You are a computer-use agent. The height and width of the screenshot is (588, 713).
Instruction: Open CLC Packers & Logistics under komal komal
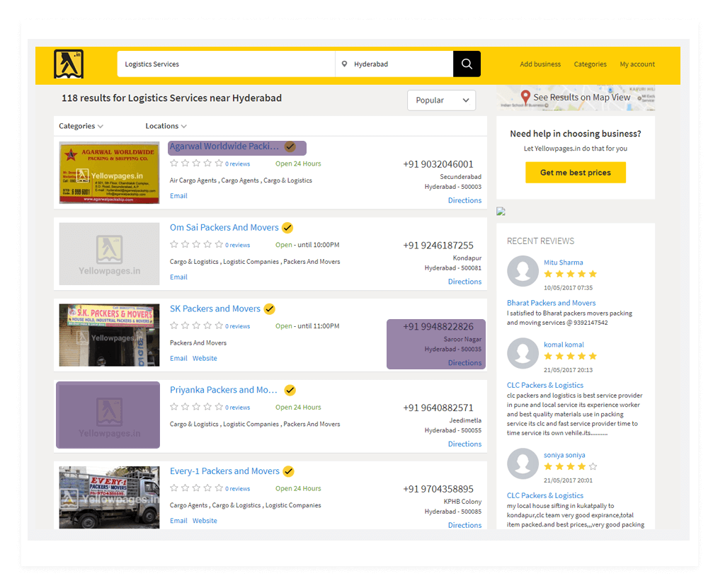pos(544,386)
